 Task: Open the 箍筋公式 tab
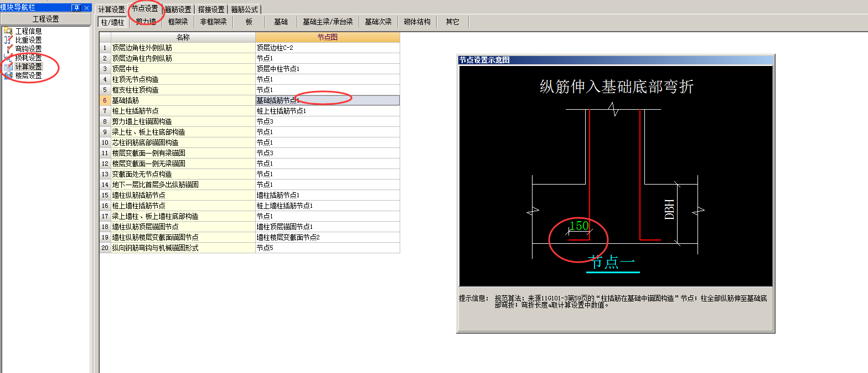245,9
